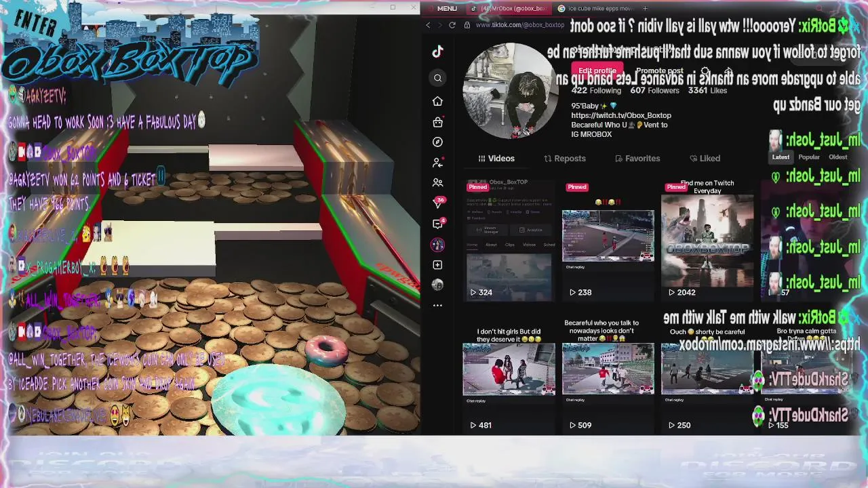Open the 422 Following list
This screenshot has height=488, width=868.
(x=596, y=90)
